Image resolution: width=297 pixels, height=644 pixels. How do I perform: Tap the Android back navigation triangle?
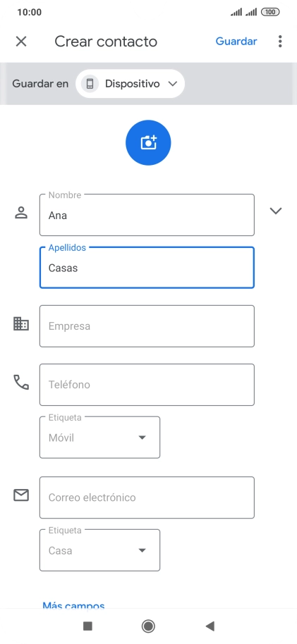[x=210, y=626]
